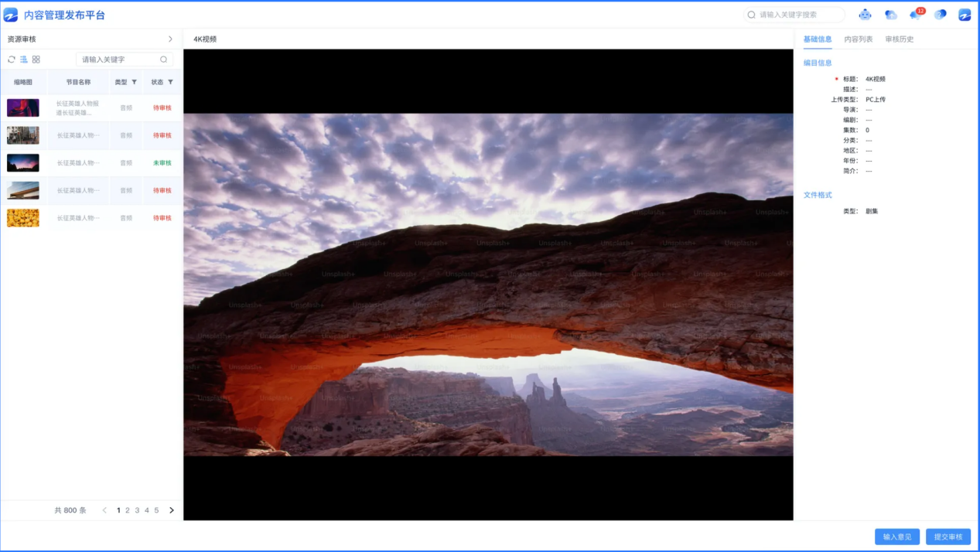Screen dimensions: 980x552
Task: Open the robot assistant icon
Action: pyautogui.click(x=865, y=15)
